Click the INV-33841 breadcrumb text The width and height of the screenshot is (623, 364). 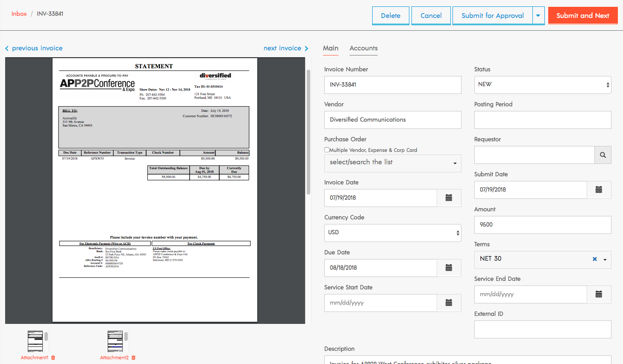pyautogui.click(x=50, y=14)
